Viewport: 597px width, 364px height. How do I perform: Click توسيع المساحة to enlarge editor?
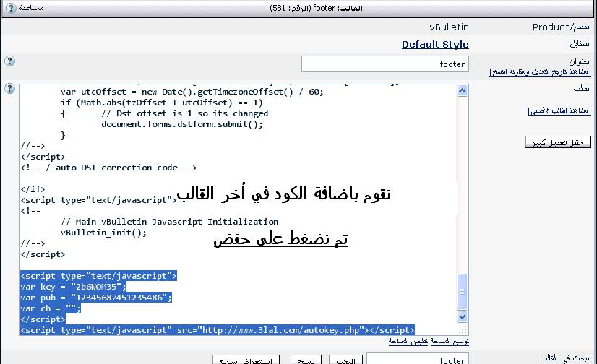click(x=450, y=341)
